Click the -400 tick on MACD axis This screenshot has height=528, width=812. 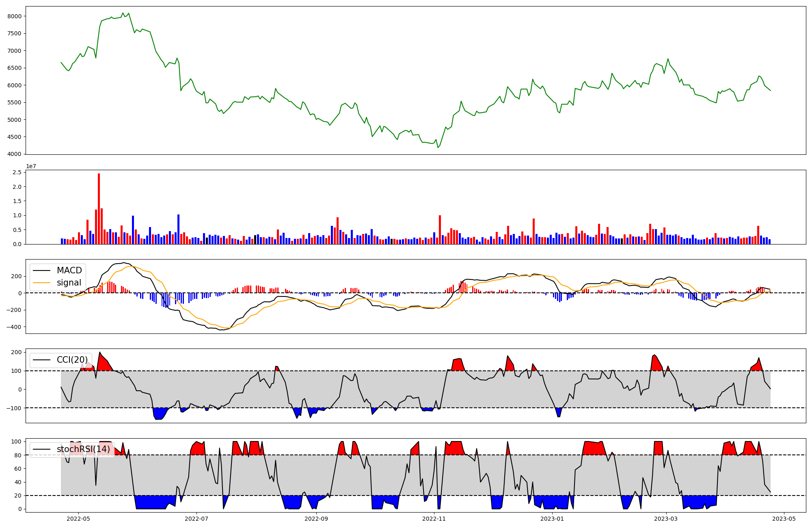point(15,327)
